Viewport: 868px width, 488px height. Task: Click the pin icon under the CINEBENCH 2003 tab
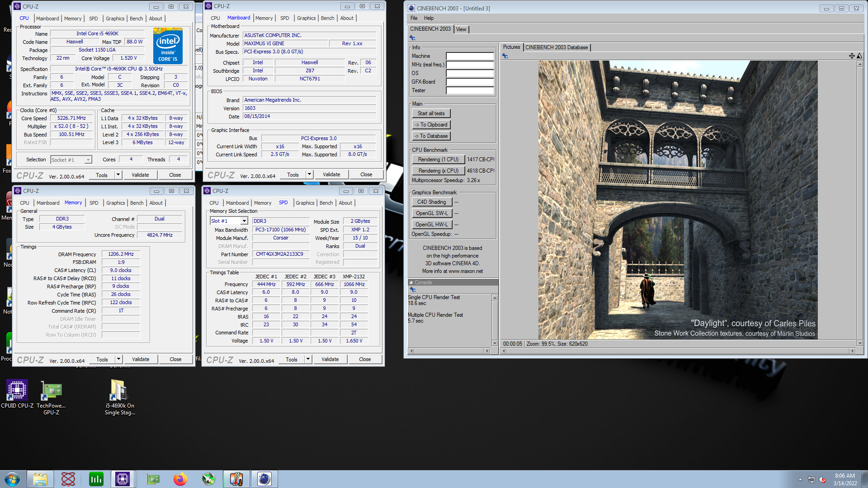pyautogui.click(x=412, y=38)
